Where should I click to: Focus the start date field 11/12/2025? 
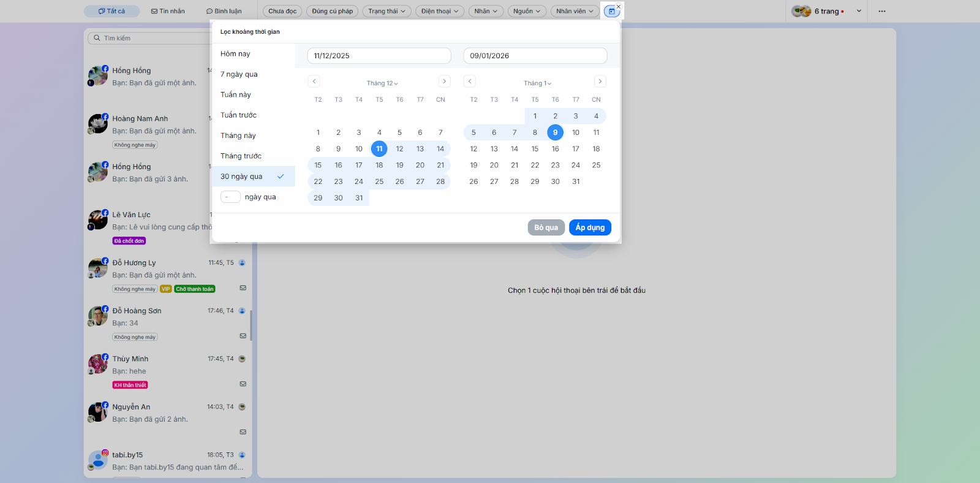379,56
